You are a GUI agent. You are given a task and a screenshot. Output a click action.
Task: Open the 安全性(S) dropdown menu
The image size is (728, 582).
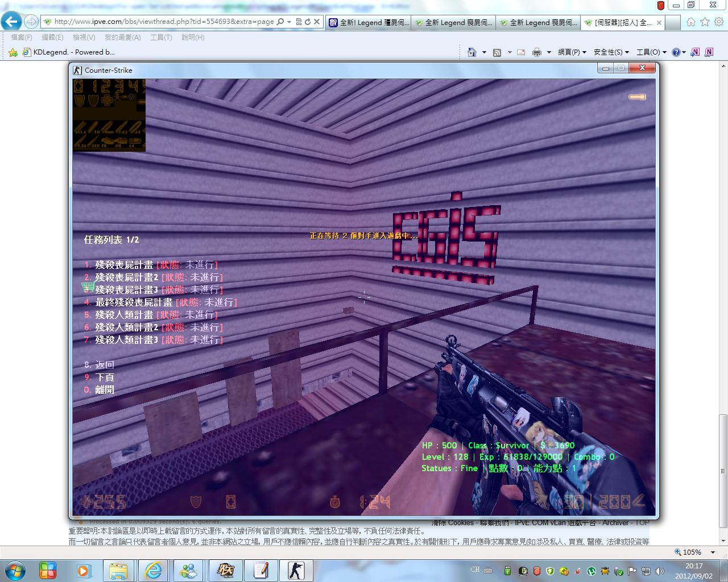click(611, 52)
